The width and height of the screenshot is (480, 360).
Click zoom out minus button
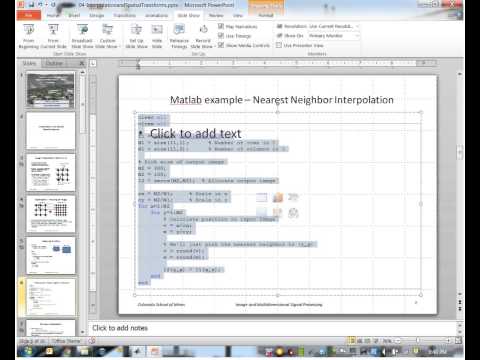(398, 341)
